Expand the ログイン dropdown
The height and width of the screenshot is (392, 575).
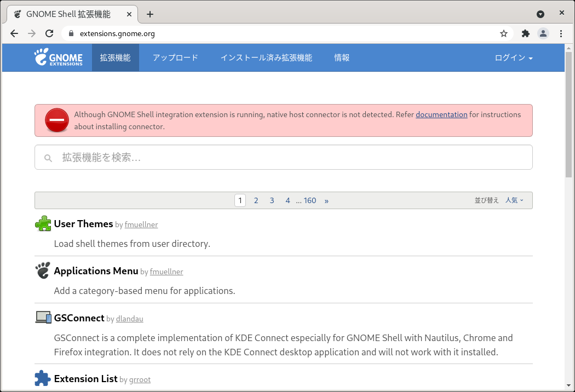pos(514,57)
